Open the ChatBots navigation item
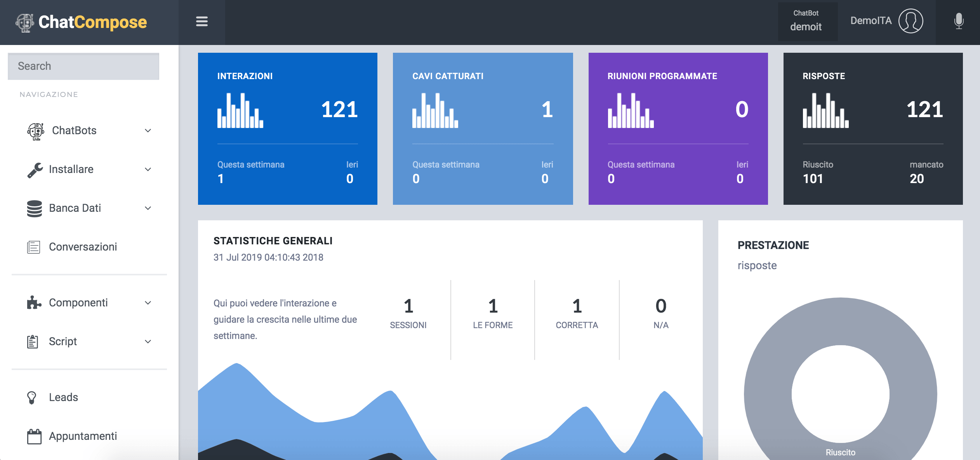980x460 pixels. click(x=89, y=131)
